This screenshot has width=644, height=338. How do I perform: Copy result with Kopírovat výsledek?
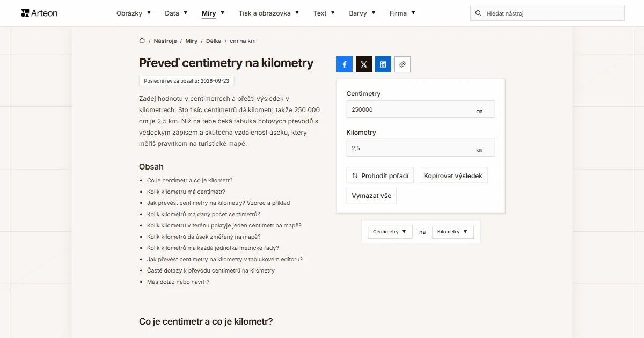(453, 175)
